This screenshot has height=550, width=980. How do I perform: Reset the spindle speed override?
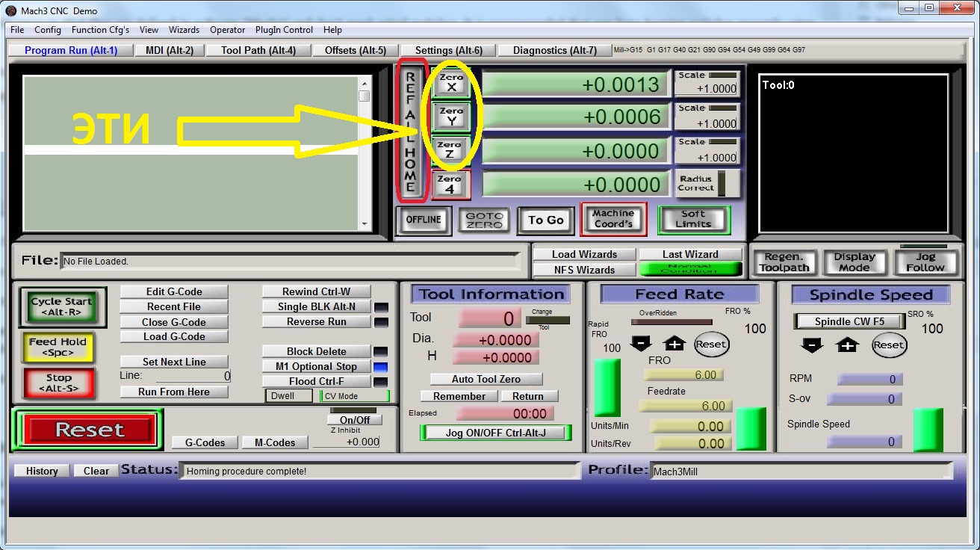pyautogui.click(x=888, y=345)
